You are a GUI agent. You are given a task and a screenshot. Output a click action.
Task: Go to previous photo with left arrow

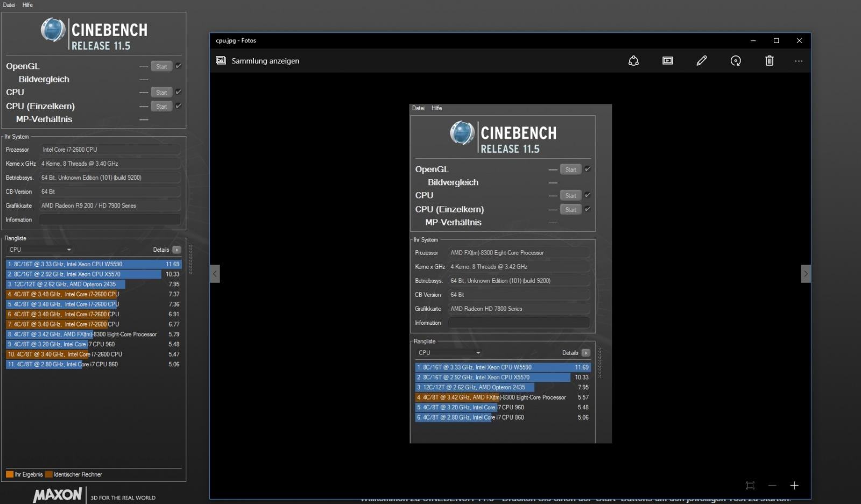(x=215, y=274)
